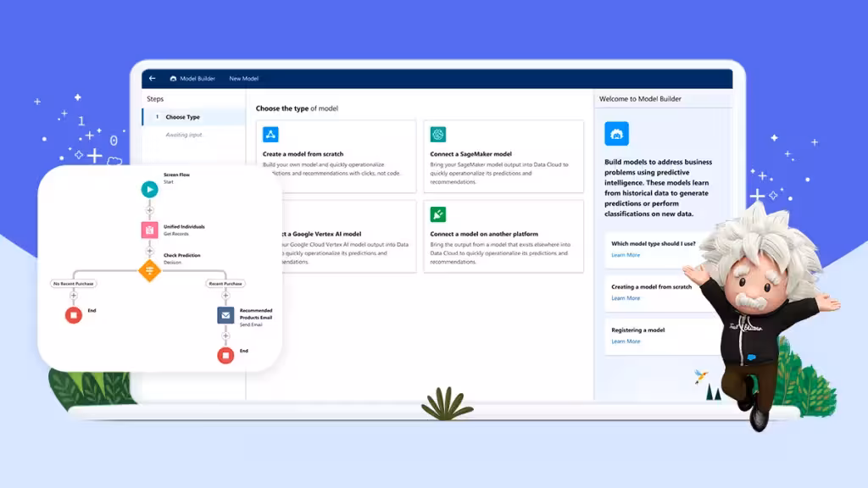Image resolution: width=868 pixels, height=488 pixels.
Task: Click the End icon under No Recent Purchase
Action: 74,315
